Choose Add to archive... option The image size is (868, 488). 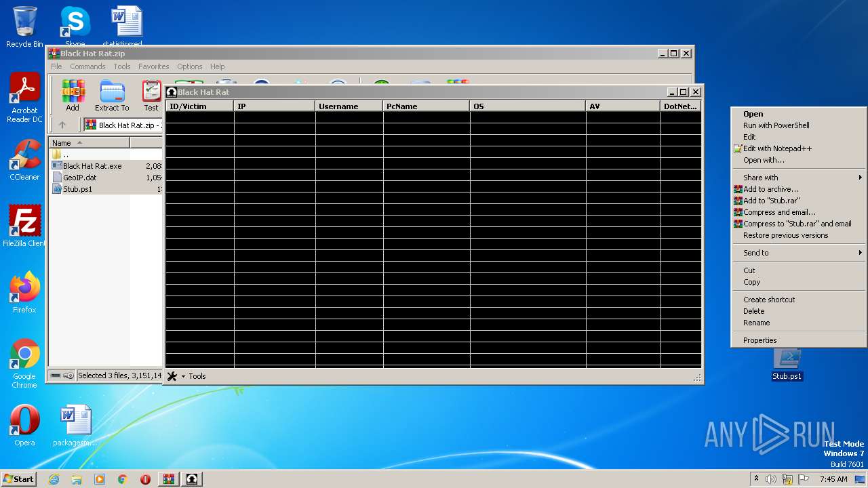[798, 189]
